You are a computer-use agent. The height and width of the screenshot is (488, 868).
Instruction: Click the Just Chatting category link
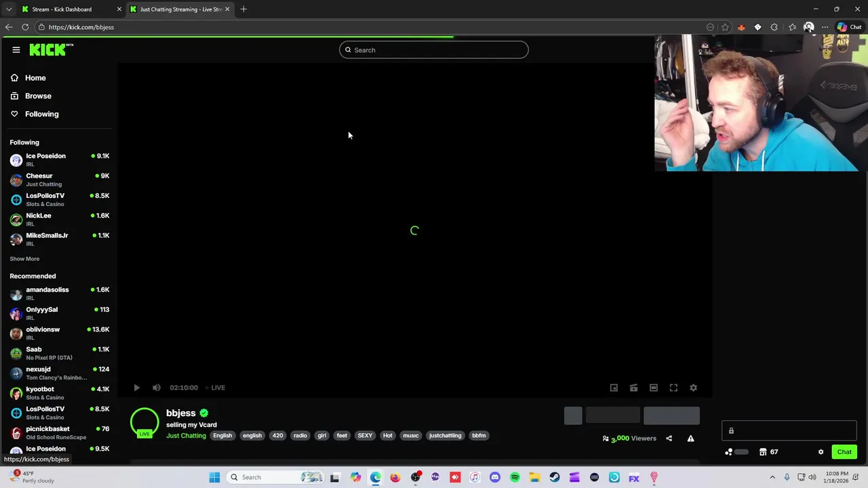pyautogui.click(x=186, y=436)
